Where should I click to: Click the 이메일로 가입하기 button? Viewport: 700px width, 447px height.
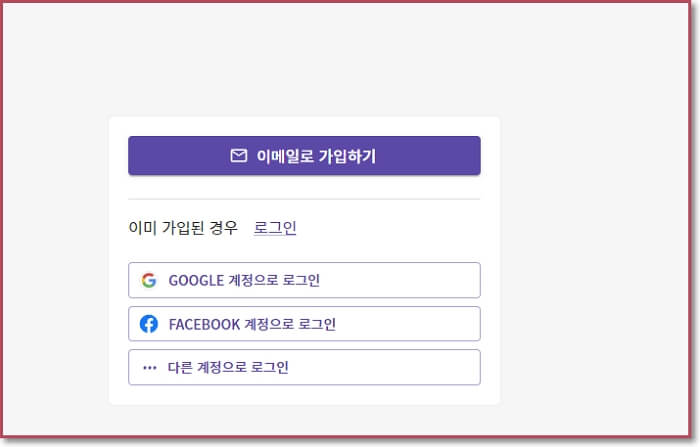point(304,155)
